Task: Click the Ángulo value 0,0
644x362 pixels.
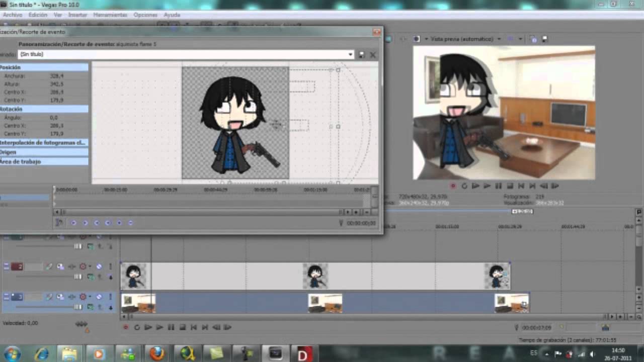Action: click(x=54, y=117)
